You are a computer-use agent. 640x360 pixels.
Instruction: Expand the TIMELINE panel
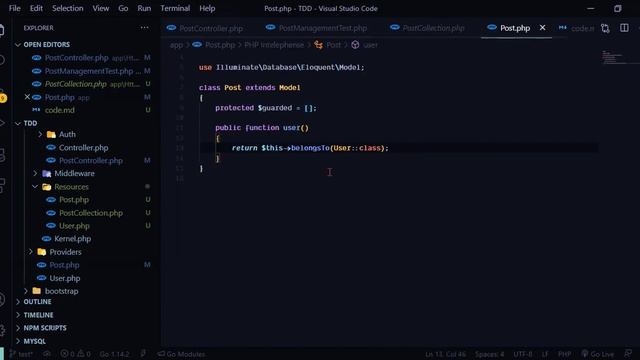[x=38, y=315]
